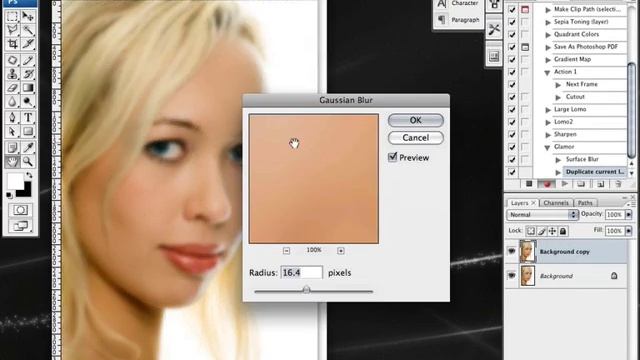Click the foreground color swatch

tap(15, 181)
